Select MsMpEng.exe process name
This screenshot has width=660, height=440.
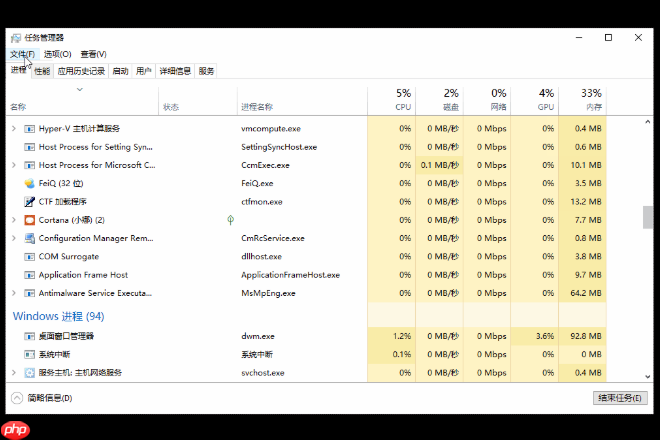point(268,293)
